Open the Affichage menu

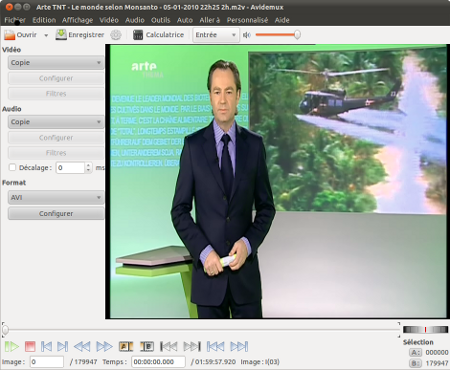[77, 20]
